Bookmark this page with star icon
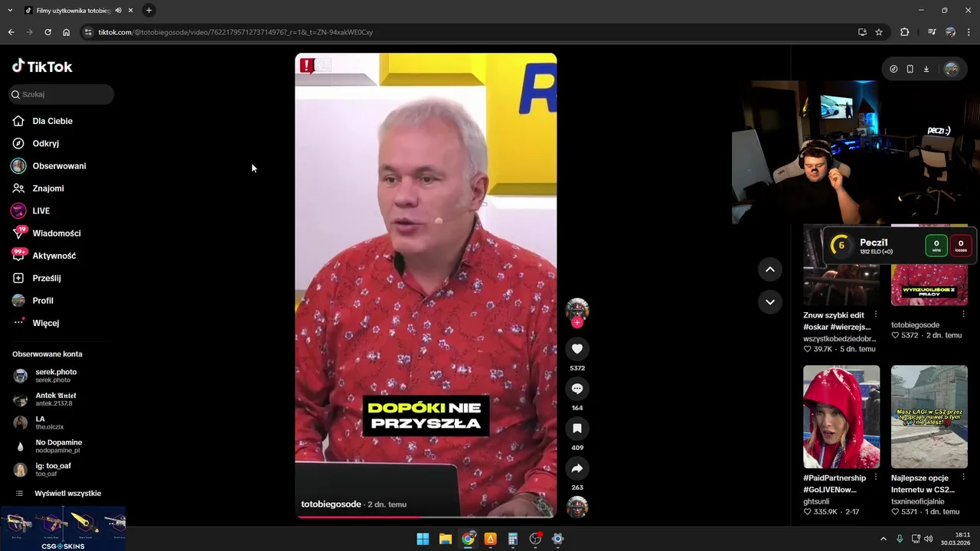 879,32
